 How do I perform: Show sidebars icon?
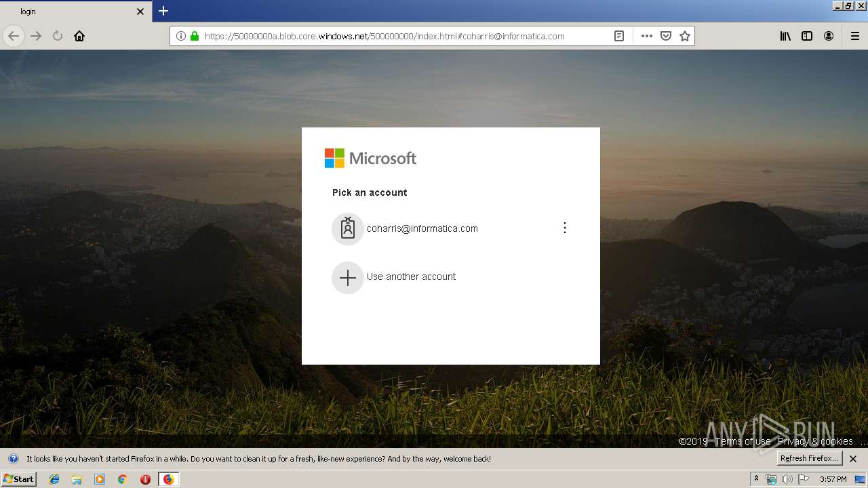(x=807, y=36)
